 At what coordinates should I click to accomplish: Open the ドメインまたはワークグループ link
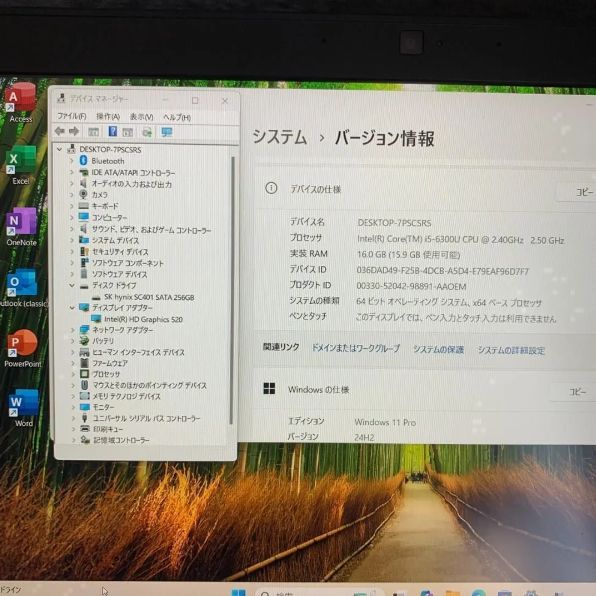click(x=356, y=348)
